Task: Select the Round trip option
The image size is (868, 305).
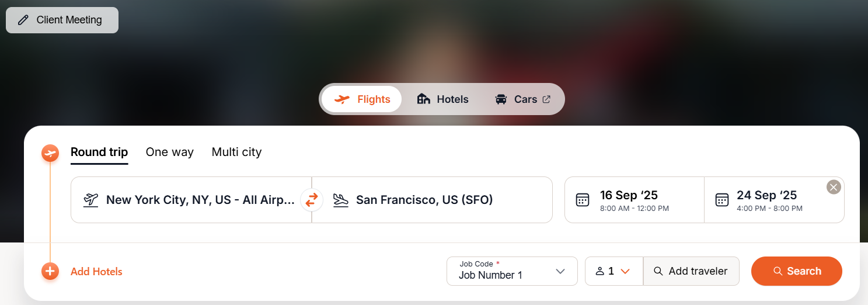Action: tap(99, 152)
